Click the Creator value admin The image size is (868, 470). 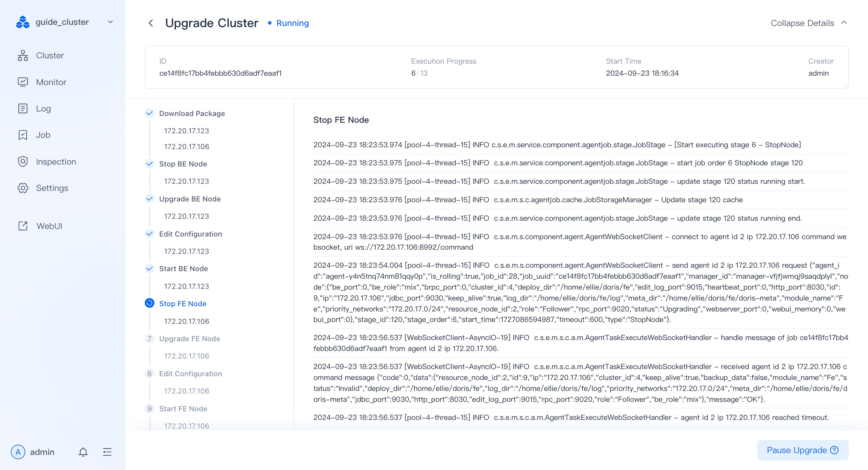[x=818, y=73]
